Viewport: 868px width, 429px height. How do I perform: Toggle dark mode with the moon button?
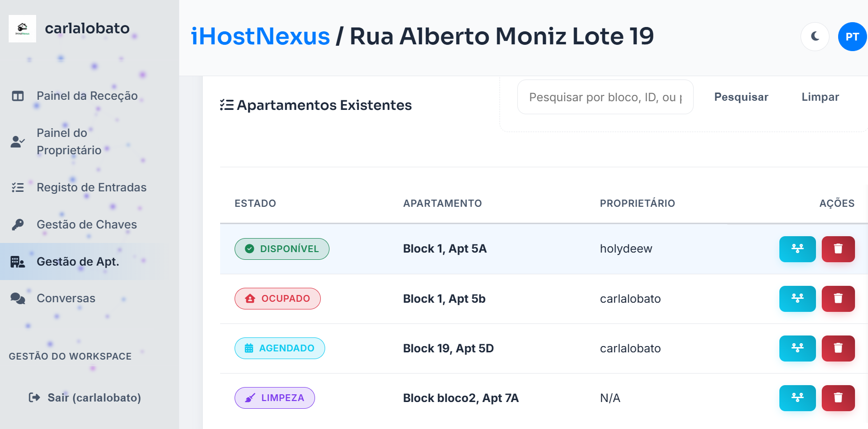coord(814,36)
